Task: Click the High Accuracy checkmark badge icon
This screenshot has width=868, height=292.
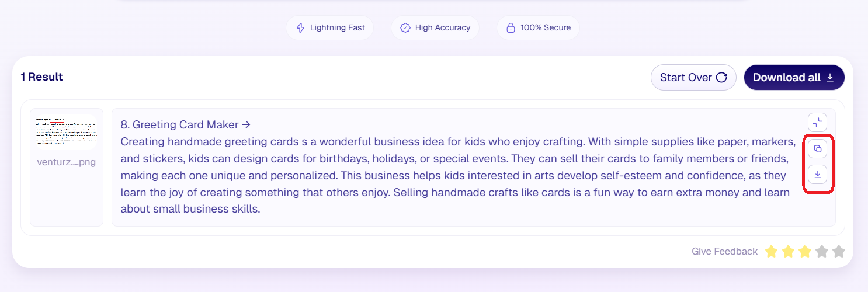Action: tap(405, 27)
